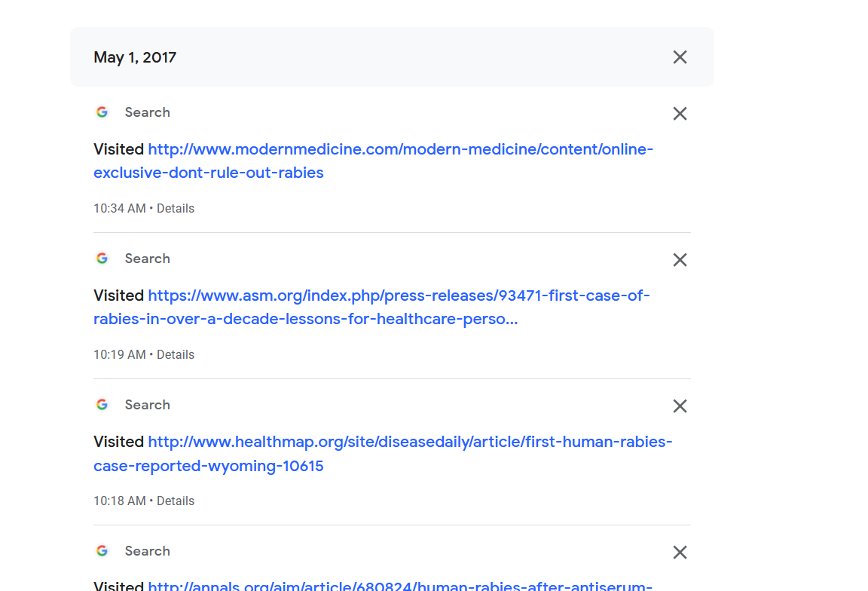Select Search label above modernmedicine visit

pos(147,112)
